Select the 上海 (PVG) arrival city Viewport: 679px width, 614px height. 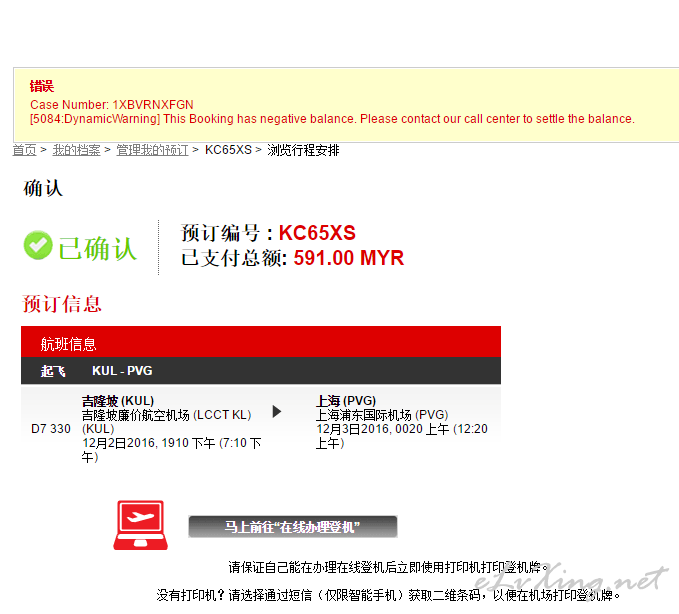(x=345, y=401)
